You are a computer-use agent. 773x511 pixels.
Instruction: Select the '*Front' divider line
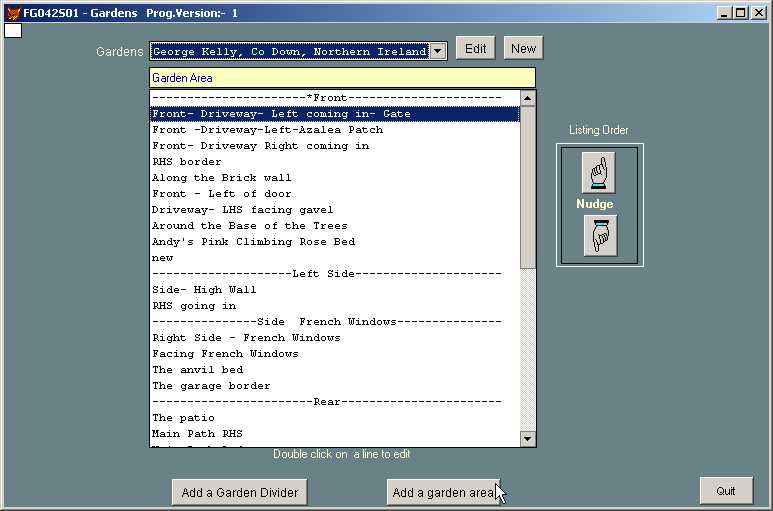point(335,98)
